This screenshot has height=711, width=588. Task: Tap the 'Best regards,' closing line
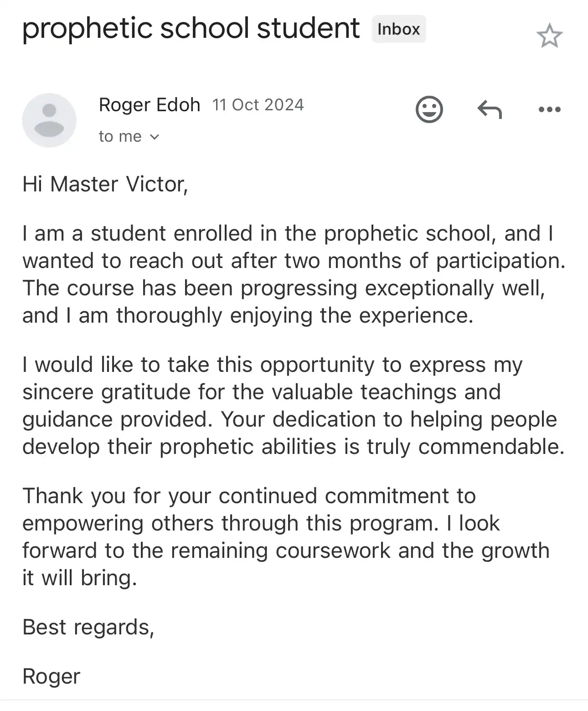(x=88, y=627)
